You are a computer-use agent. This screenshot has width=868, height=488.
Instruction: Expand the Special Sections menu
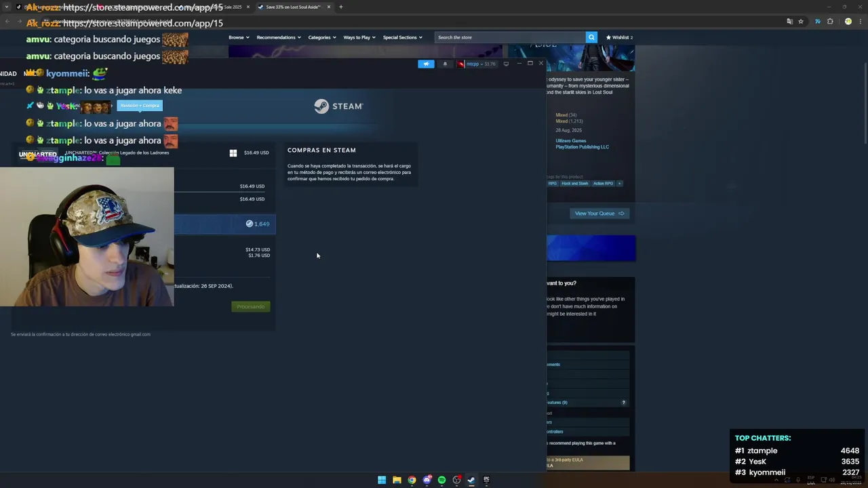[402, 37]
